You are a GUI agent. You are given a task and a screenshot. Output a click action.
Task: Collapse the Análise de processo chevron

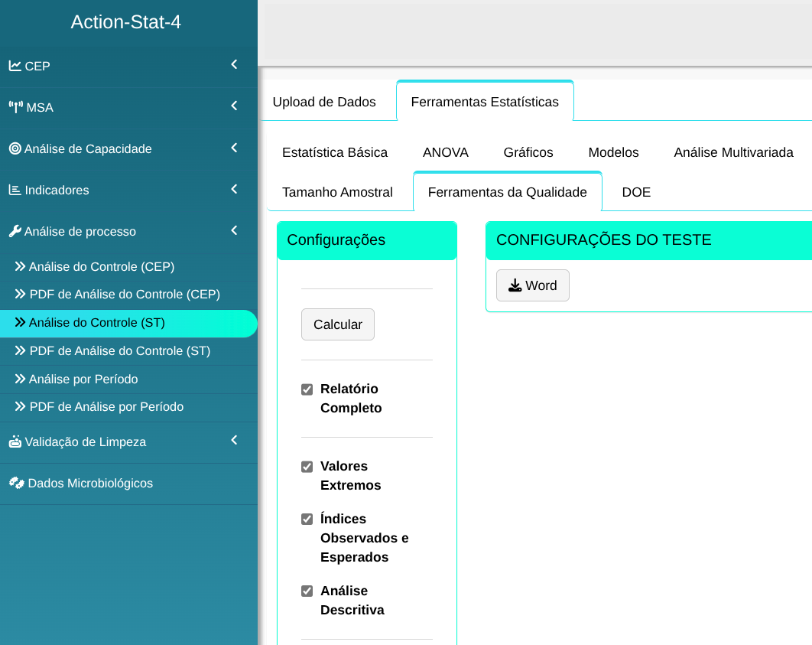(234, 230)
